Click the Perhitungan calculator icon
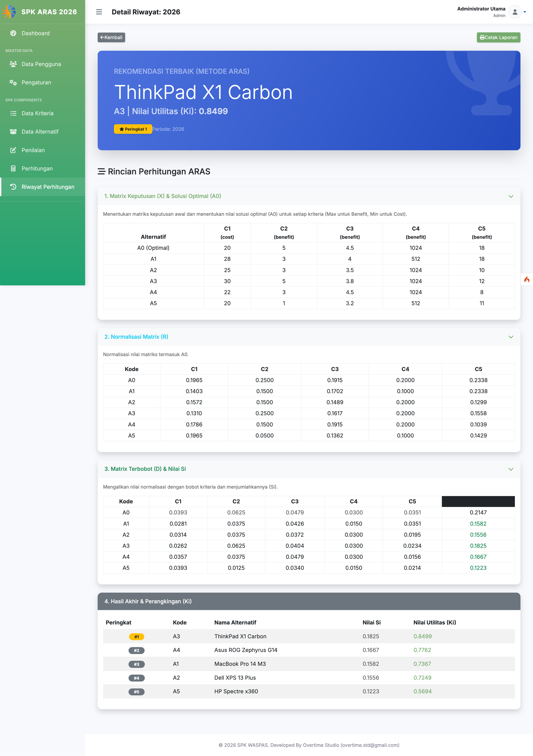Image resolution: width=533 pixels, height=756 pixels. pyautogui.click(x=13, y=169)
